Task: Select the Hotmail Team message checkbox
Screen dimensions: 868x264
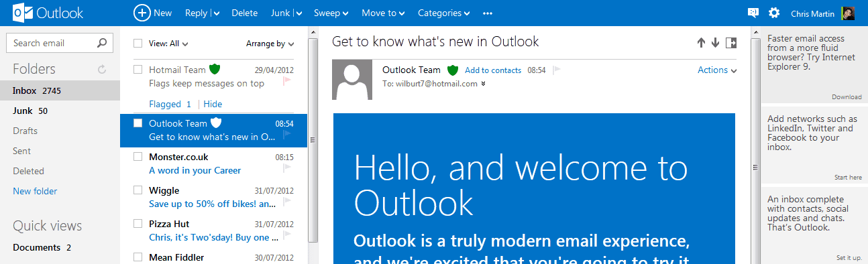Action: click(x=138, y=70)
